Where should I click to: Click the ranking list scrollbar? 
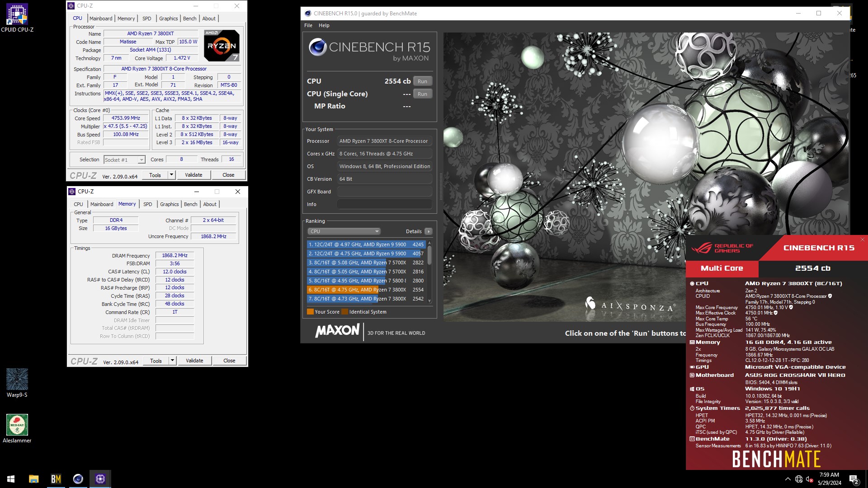429,272
